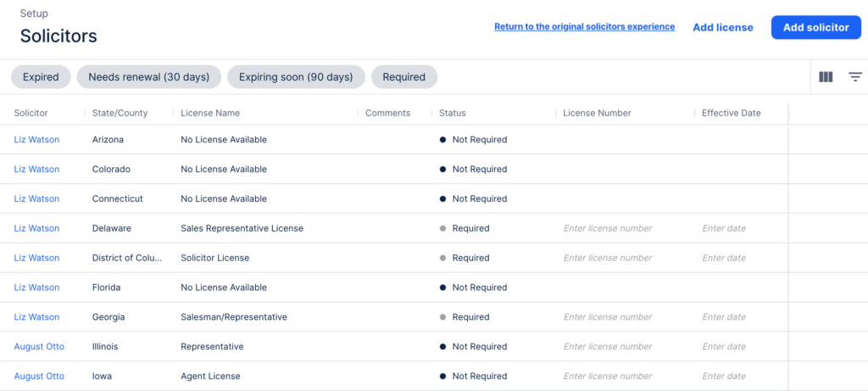The image size is (868, 391).
Task: Click the Required status in District of Columbia row
Action: (470, 258)
